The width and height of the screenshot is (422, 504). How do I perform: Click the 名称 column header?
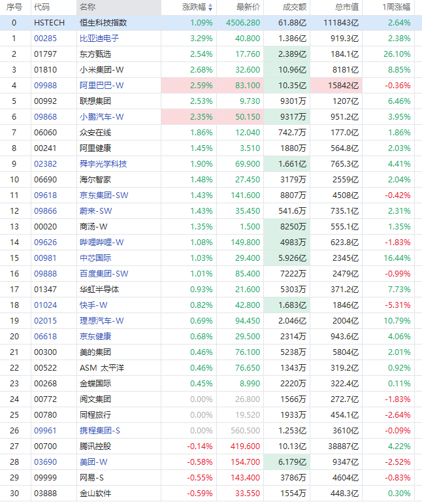point(88,7)
